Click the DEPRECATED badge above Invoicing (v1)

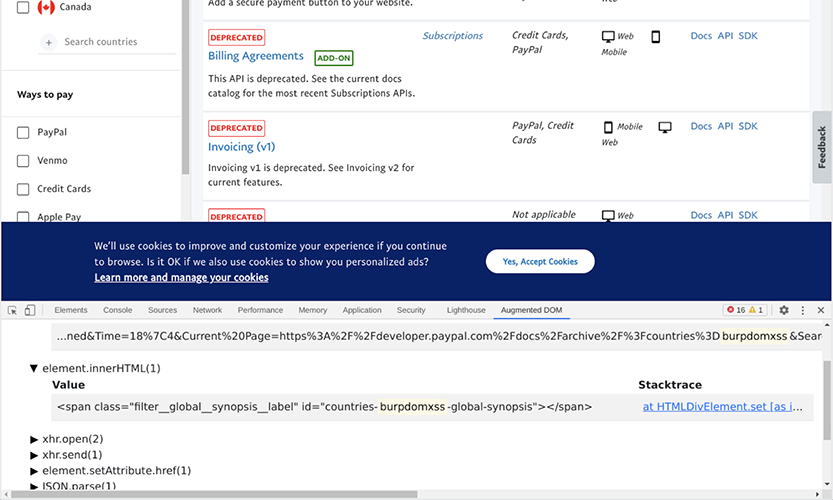coord(236,128)
